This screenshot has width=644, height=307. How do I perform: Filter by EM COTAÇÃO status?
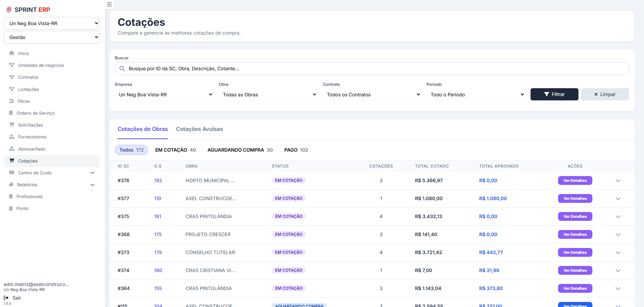point(175,150)
